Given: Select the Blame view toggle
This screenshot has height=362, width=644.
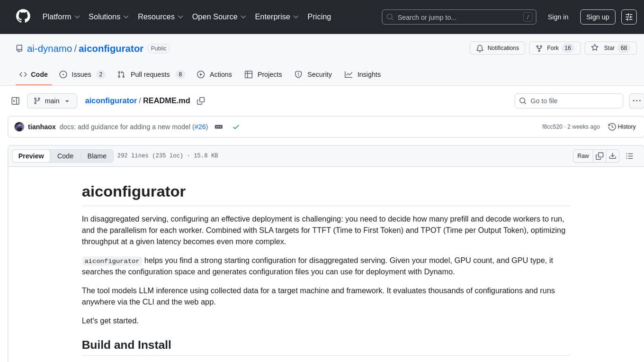Looking at the screenshot, I should tap(97, 156).
